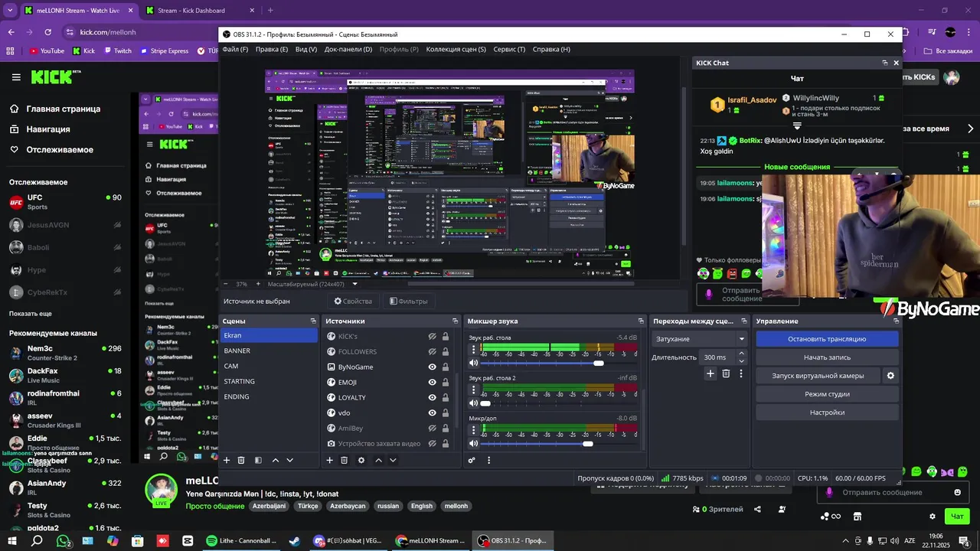Mute the Звук раб. стола 2 speaker
Viewport: 980px width, 551px height.
(x=474, y=403)
